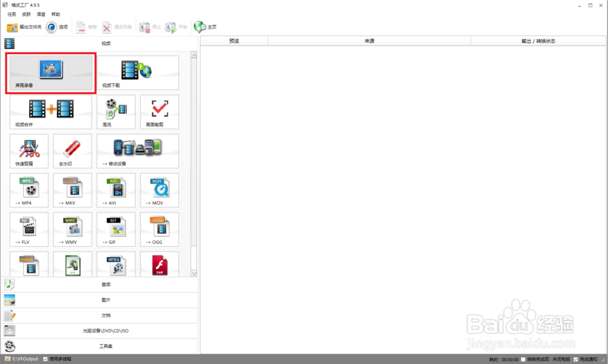Select the 3GP conversion icon
This screenshot has width=608, height=364.
click(72, 264)
